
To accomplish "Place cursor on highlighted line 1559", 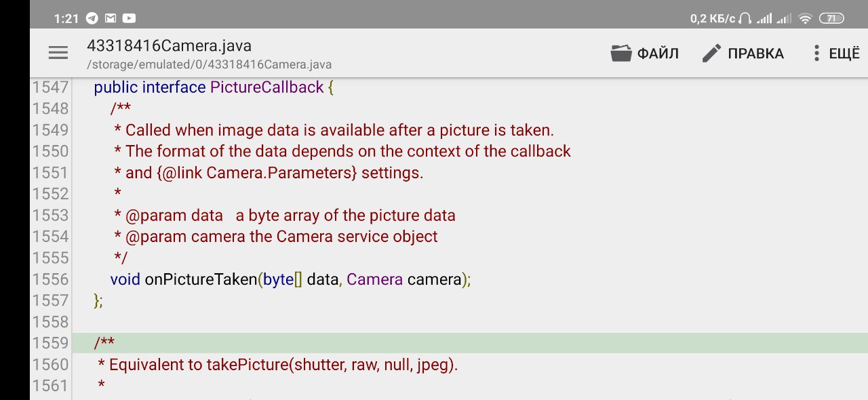I will point(469,343).
